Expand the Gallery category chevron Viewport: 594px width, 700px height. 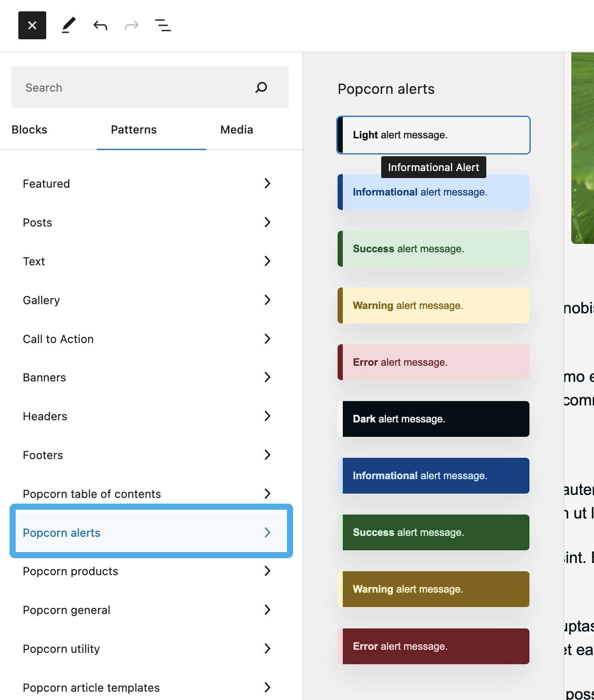(267, 300)
